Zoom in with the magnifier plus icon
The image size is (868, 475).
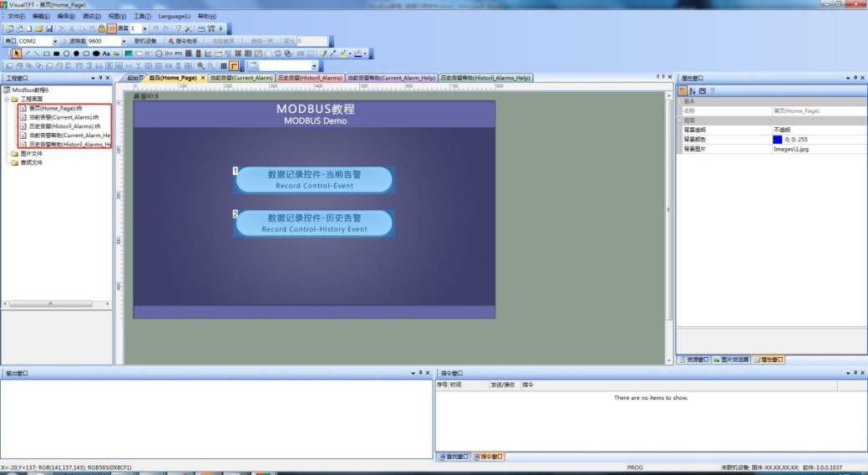tap(201, 66)
